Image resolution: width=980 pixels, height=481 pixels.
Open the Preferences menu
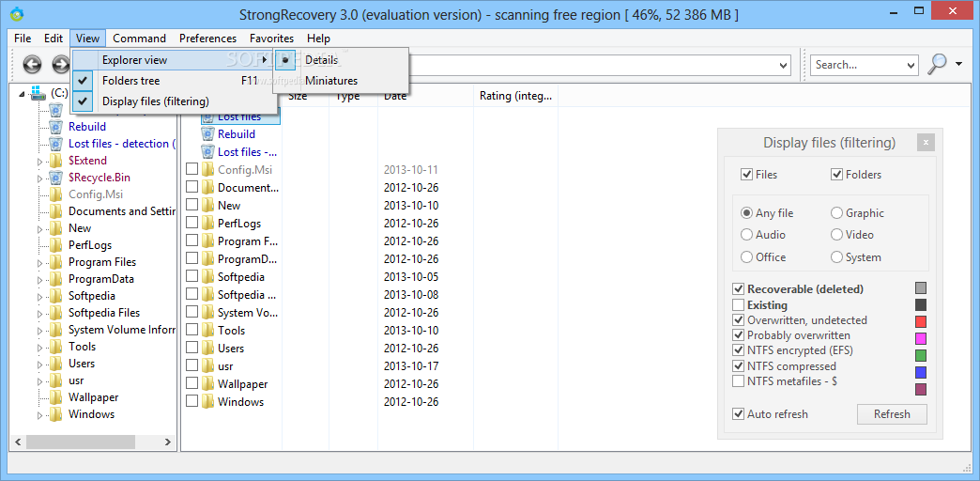(207, 39)
